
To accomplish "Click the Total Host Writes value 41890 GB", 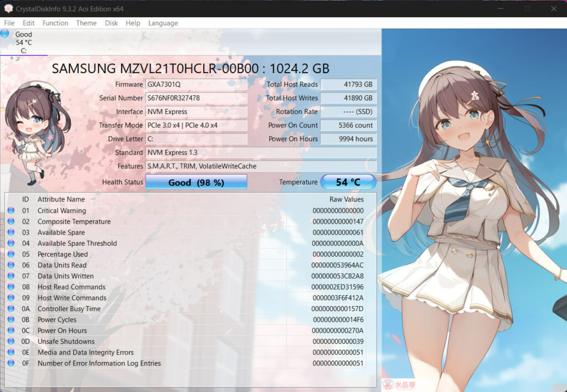I will [x=349, y=98].
